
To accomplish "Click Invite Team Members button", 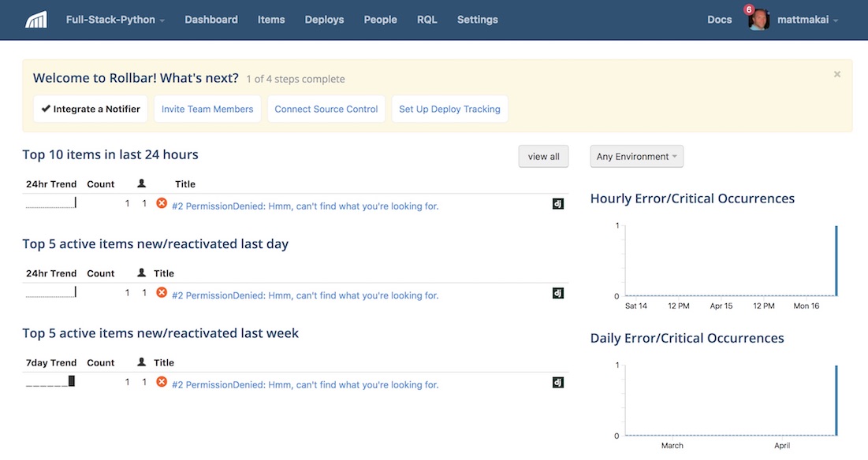I will click(x=207, y=109).
